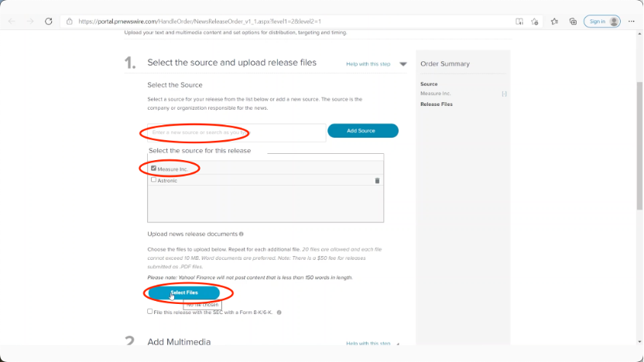Viewport: 644px width, 362px height.
Task: Refresh the page with the reload icon
Action: coord(49,22)
